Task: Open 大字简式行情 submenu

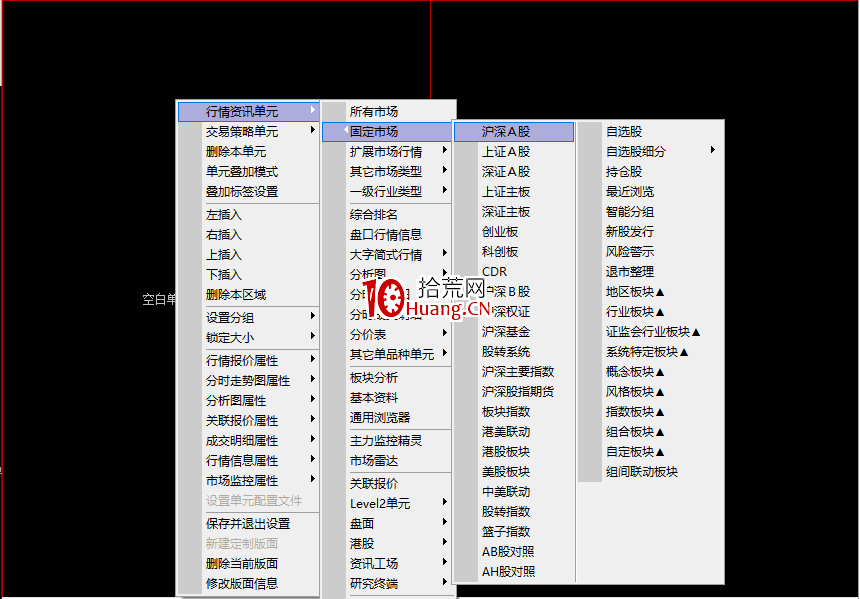Action: coord(387,255)
